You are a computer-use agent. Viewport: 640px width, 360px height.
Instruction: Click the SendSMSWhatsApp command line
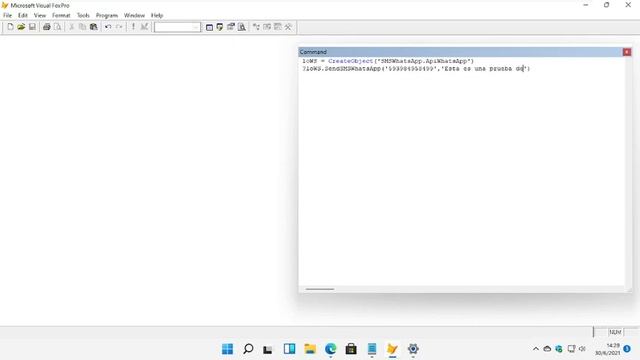point(416,69)
